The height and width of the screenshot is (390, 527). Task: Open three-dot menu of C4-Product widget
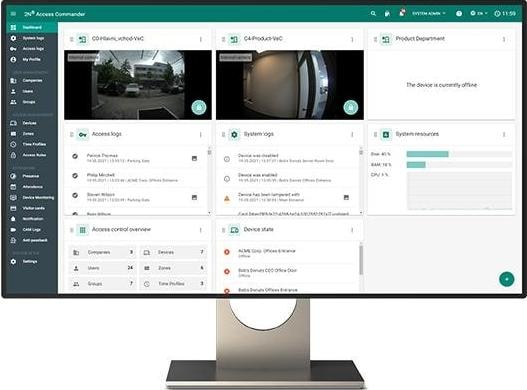pos(352,39)
